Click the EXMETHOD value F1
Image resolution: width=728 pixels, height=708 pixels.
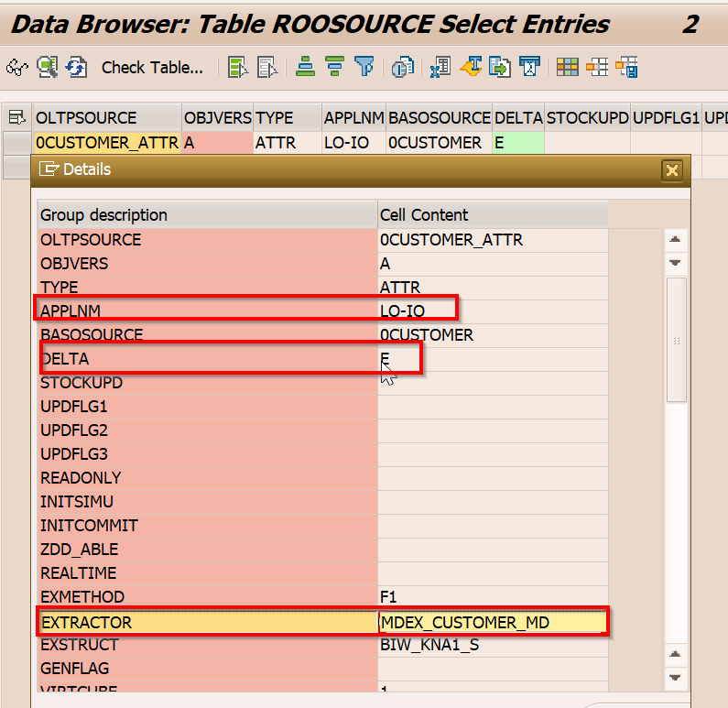coord(493,596)
